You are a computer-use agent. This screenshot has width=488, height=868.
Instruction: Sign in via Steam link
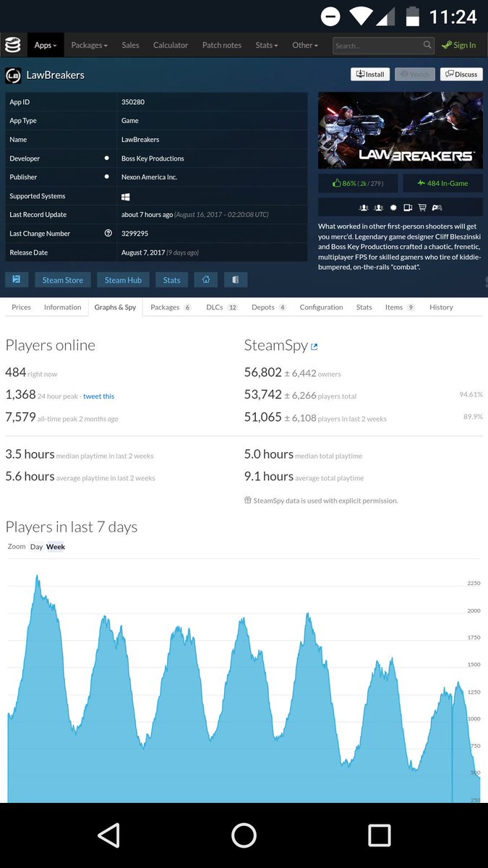[459, 45]
